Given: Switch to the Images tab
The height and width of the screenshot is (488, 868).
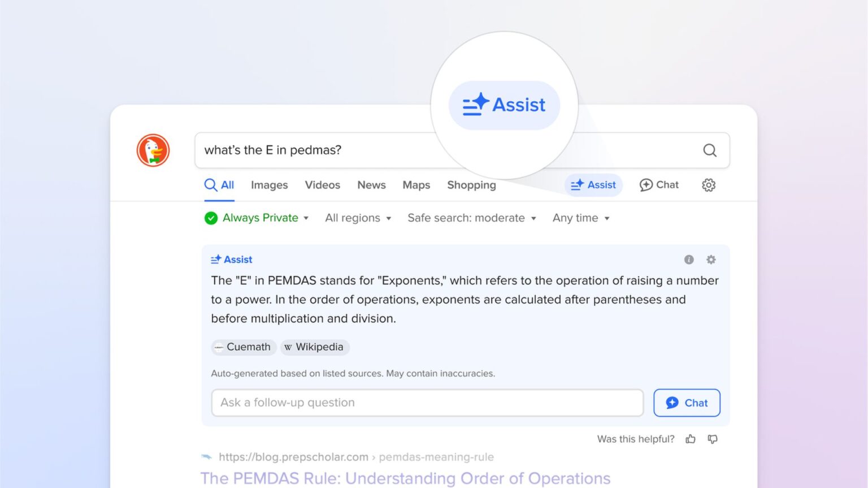Looking at the screenshot, I should pos(269,185).
